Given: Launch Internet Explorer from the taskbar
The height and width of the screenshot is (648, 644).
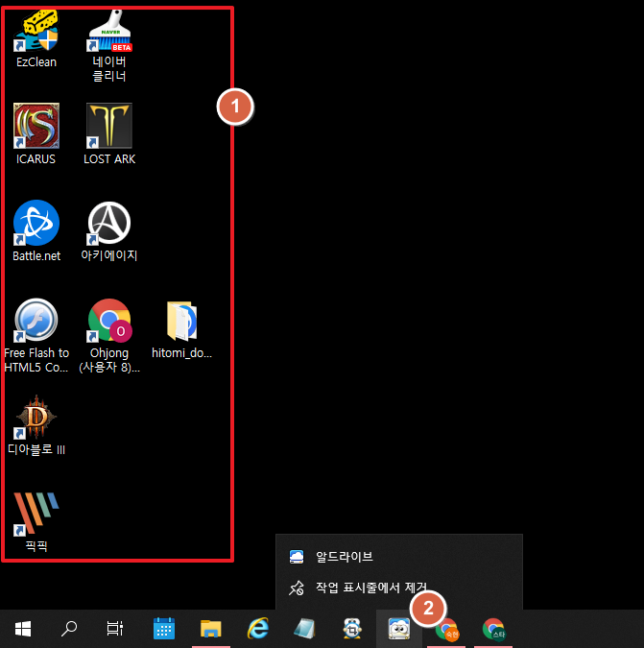Looking at the screenshot, I should coord(258,629).
